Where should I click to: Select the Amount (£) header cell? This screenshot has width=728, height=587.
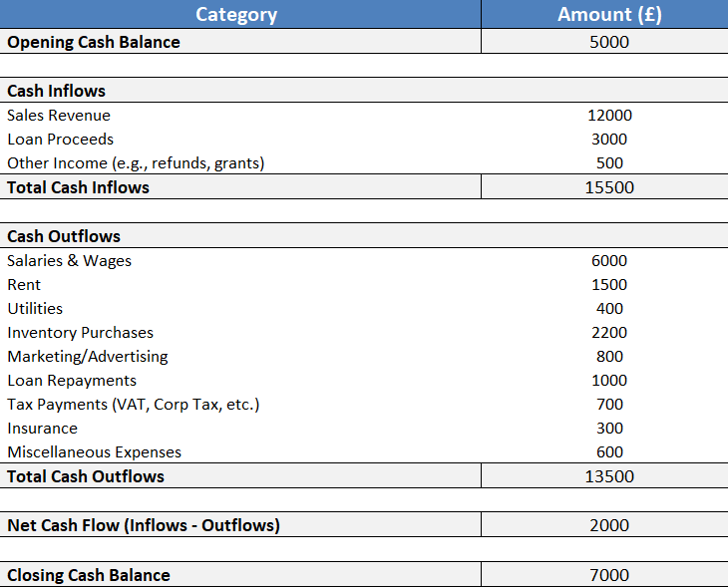(604, 14)
